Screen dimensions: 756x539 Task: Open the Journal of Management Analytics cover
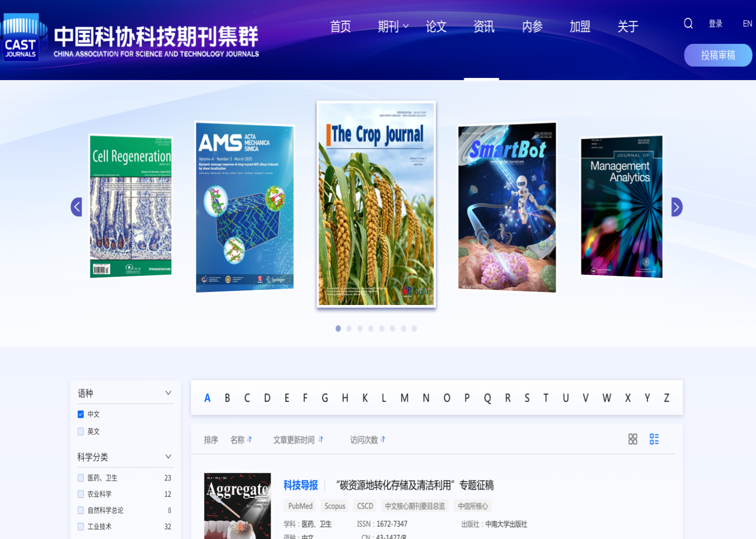pyautogui.click(x=622, y=206)
